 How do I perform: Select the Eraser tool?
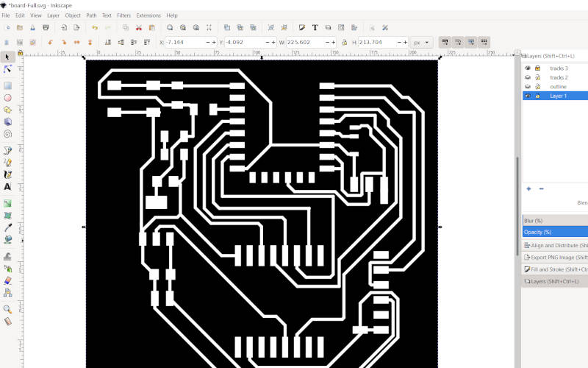coord(7,280)
